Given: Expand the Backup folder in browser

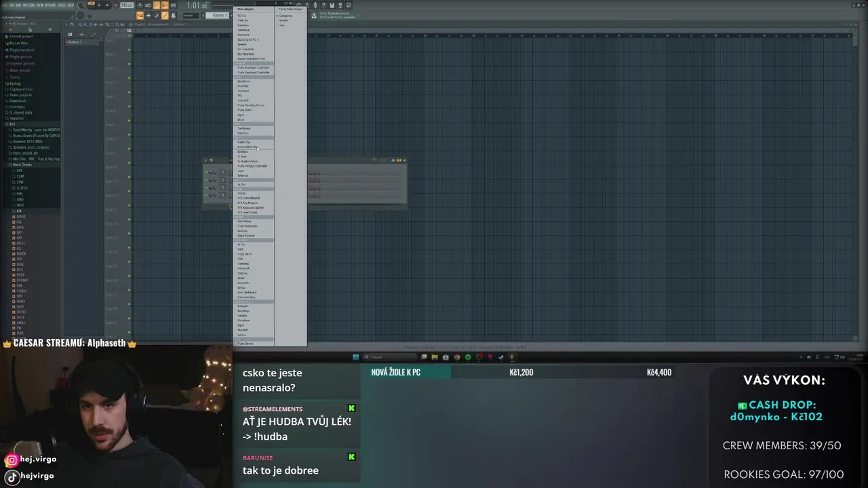Looking at the screenshot, I should 15,83.
